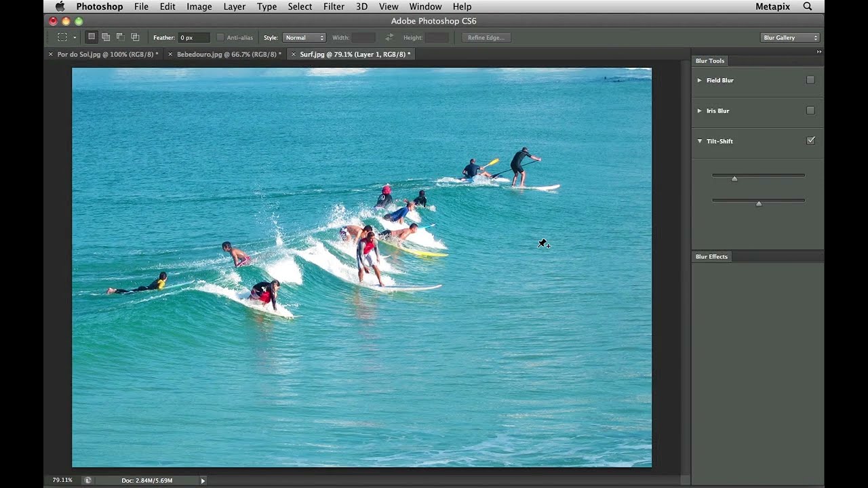Image resolution: width=868 pixels, height=488 pixels.
Task: Click the Width input field
Action: pyautogui.click(x=363, y=37)
